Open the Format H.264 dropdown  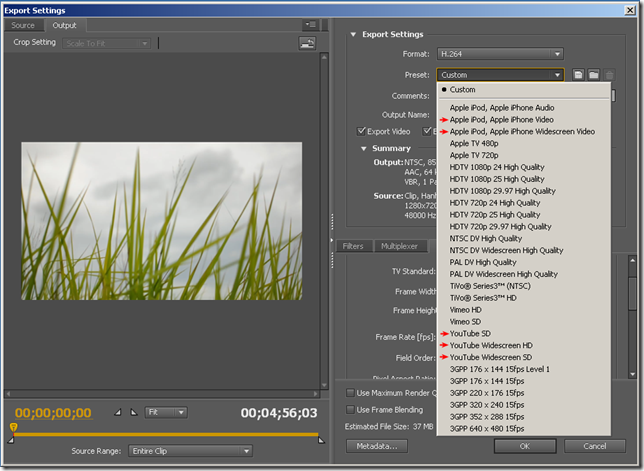point(499,54)
